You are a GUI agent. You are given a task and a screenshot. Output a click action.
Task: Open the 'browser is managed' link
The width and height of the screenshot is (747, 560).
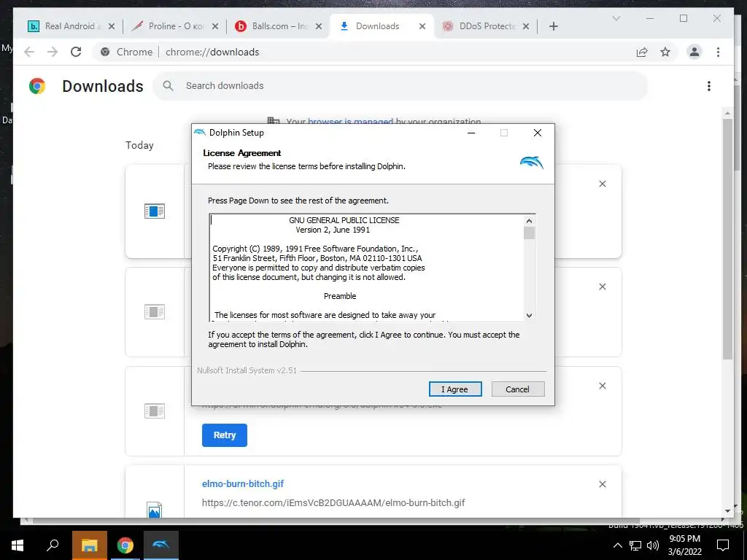point(350,122)
